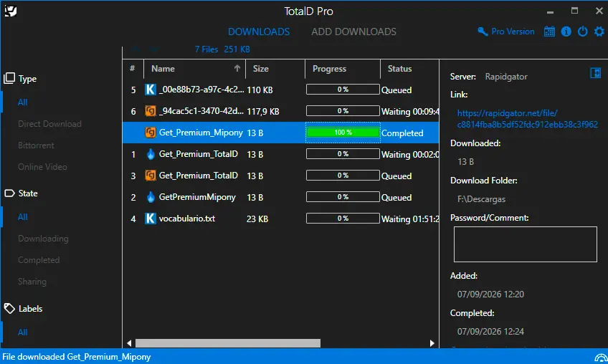Collapse the details side panel icon
The height and width of the screenshot is (364, 608).
(x=595, y=73)
